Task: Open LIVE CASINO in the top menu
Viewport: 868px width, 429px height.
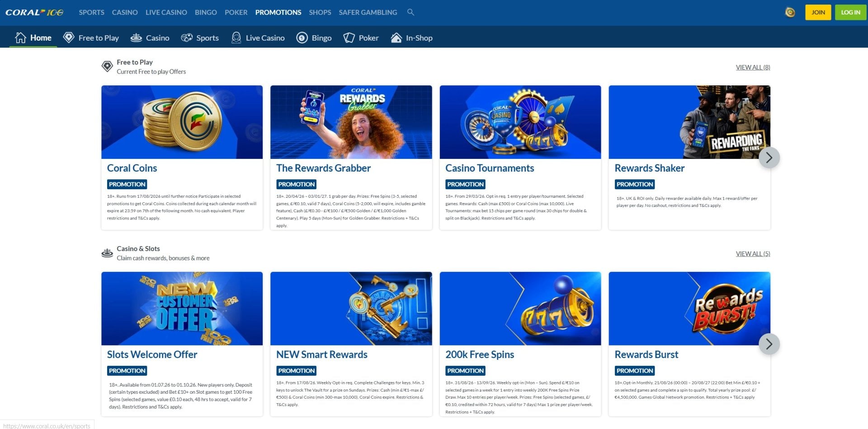Action: [166, 12]
